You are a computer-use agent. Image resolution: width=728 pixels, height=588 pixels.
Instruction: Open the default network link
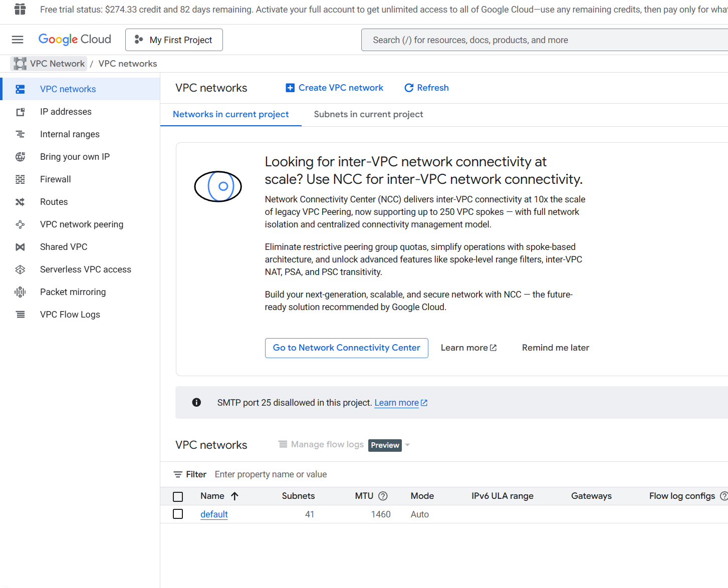[214, 514]
